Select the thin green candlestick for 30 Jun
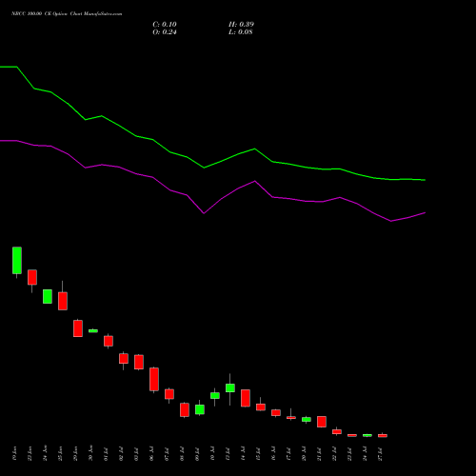Image resolution: width=476 pixels, height=476 pixels. point(93,330)
